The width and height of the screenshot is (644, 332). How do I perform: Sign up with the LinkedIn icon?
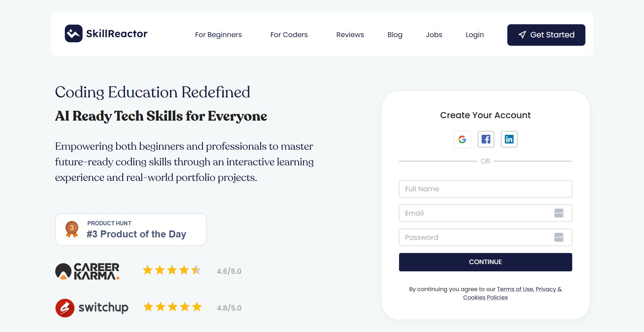tap(509, 139)
